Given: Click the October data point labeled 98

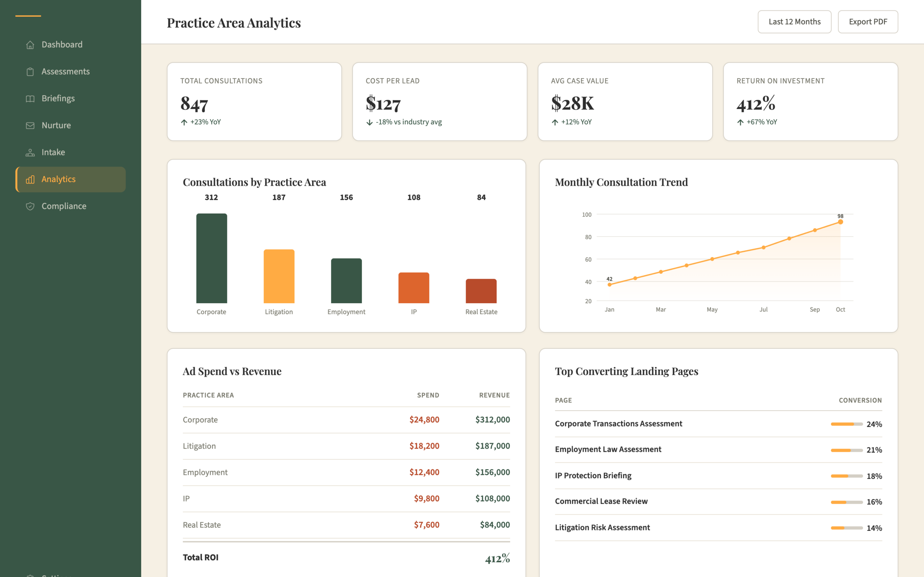Looking at the screenshot, I should 840,222.
